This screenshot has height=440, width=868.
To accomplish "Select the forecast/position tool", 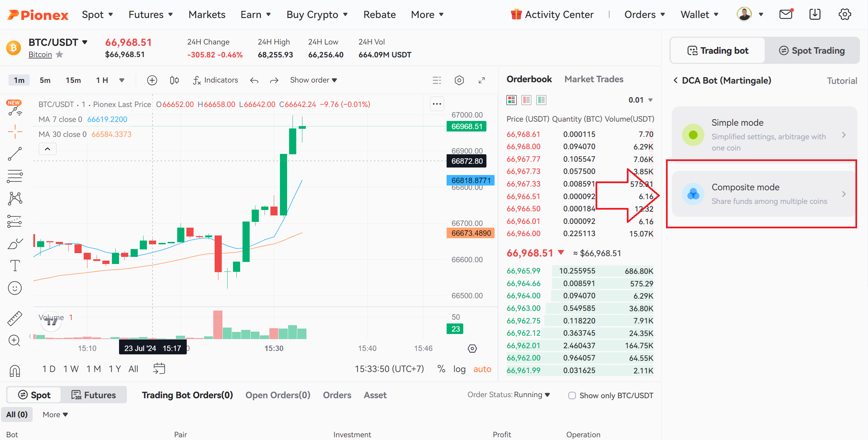I will pyautogui.click(x=15, y=221).
